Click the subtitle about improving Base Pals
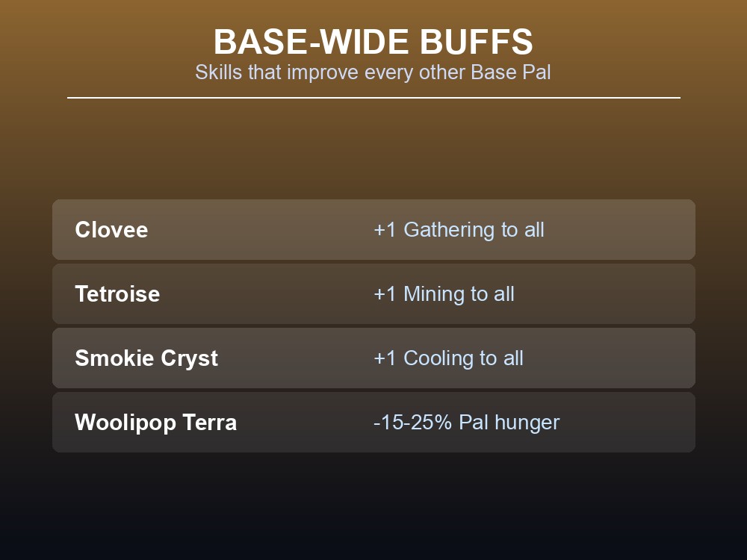Screen dimensions: 747x560 (x=373, y=72)
